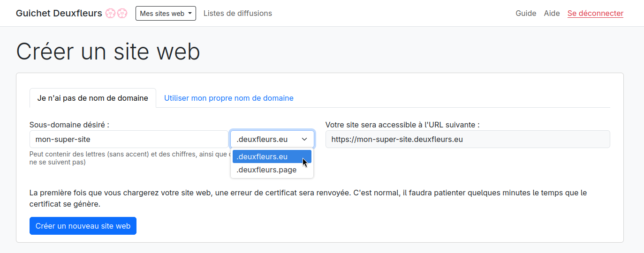Focus the Sous-domaine désiré text field

(x=129, y=139)
